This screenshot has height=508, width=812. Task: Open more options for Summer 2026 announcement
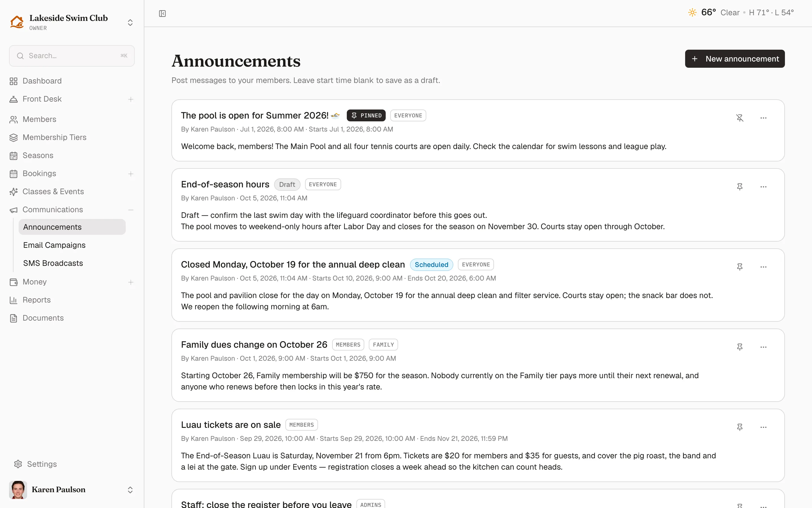(763, 118)
